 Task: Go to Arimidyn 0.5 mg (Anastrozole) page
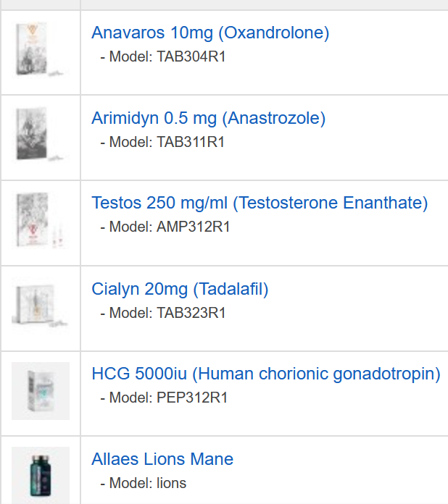click(x=208, y=118)
